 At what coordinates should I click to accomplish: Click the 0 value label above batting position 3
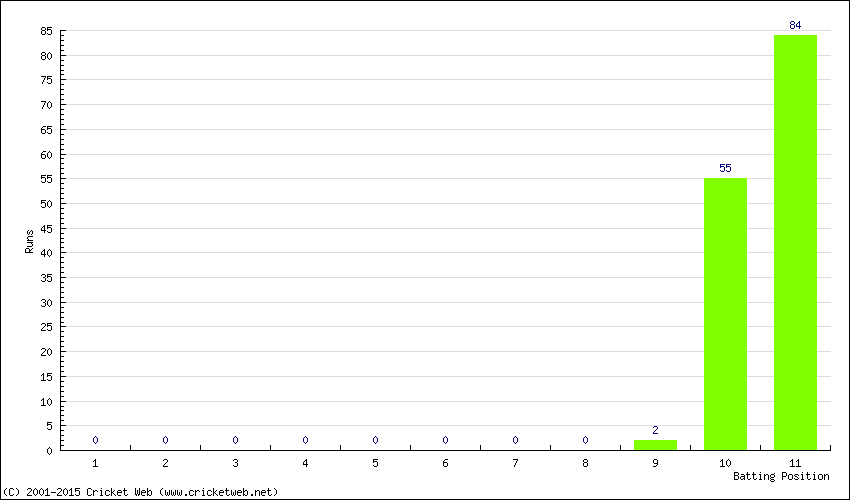(235, 440)
